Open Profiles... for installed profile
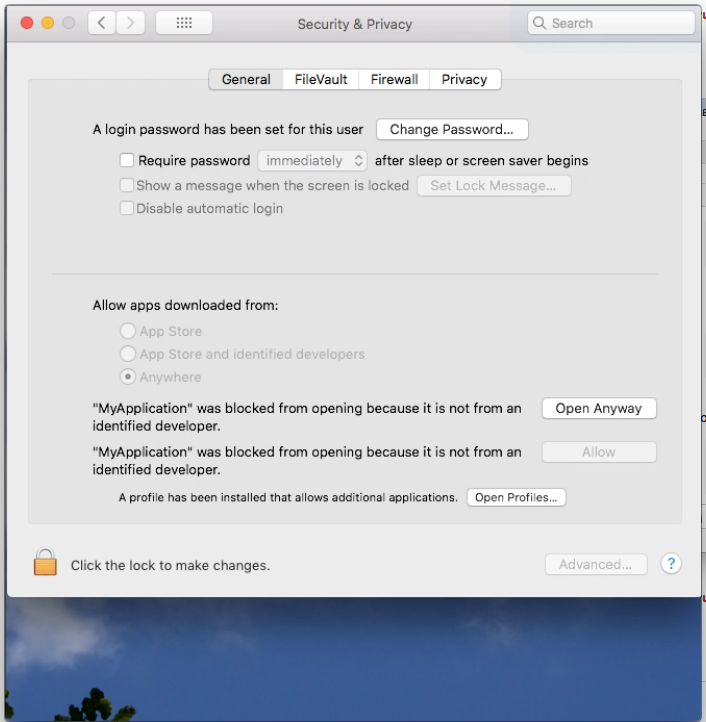 (x=516, y=497)
